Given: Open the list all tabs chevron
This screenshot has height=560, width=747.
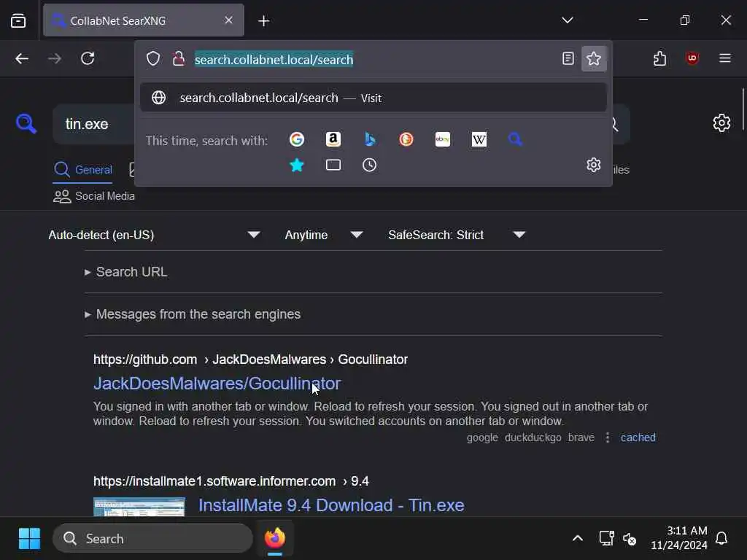Looking at the screenshot, I should (567, 20).
